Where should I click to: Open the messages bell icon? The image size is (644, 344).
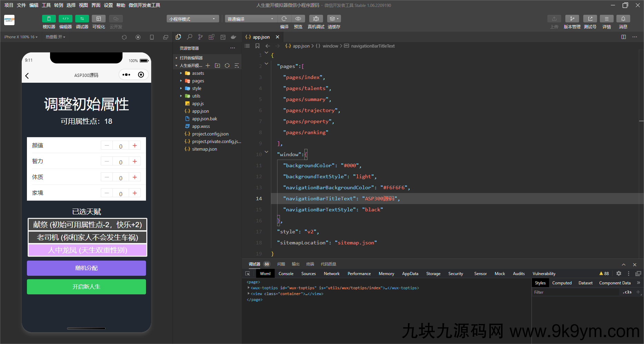[x=623, y=19]
